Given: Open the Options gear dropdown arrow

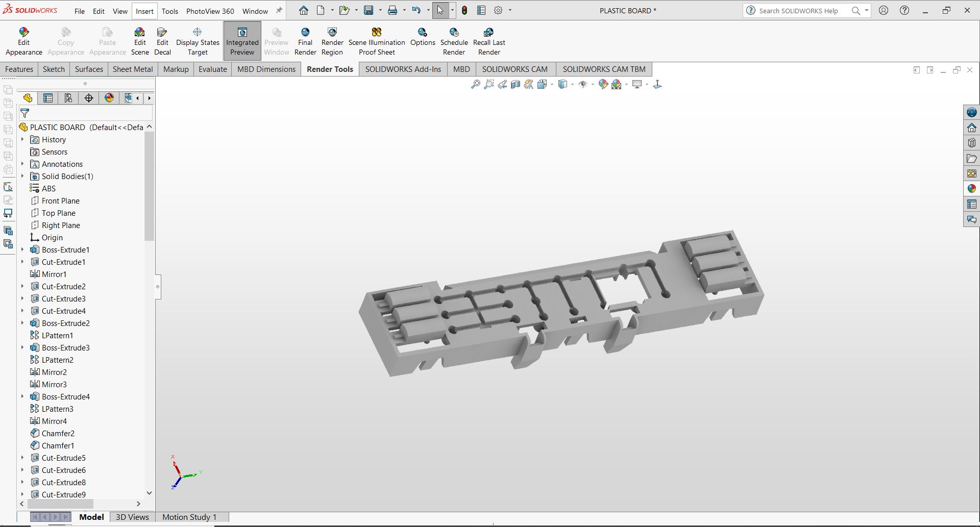Looking at the screenshot, I should (510, 10).
